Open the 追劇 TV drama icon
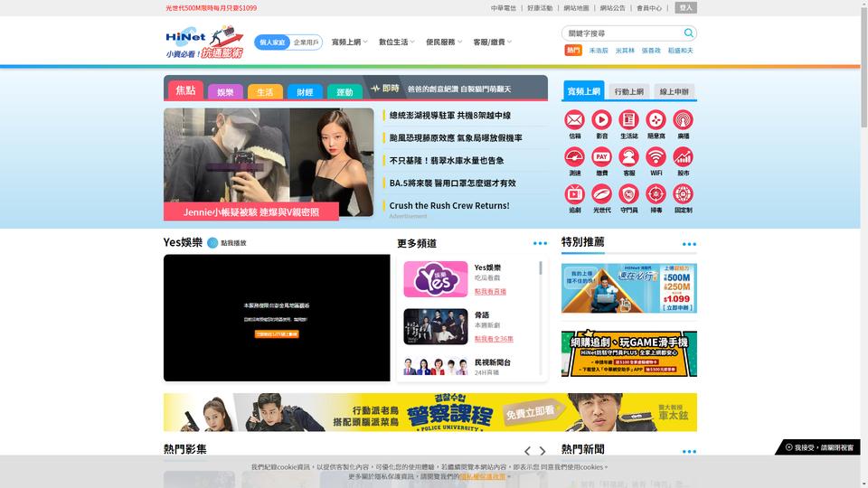Viewport: 868px width, 488px height. (575, 194)
